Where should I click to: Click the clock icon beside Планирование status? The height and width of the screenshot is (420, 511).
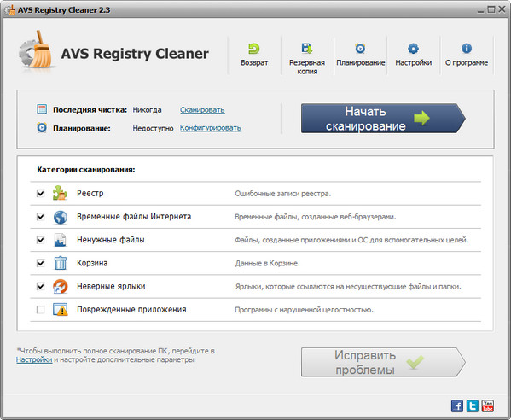tap(42, 127)
